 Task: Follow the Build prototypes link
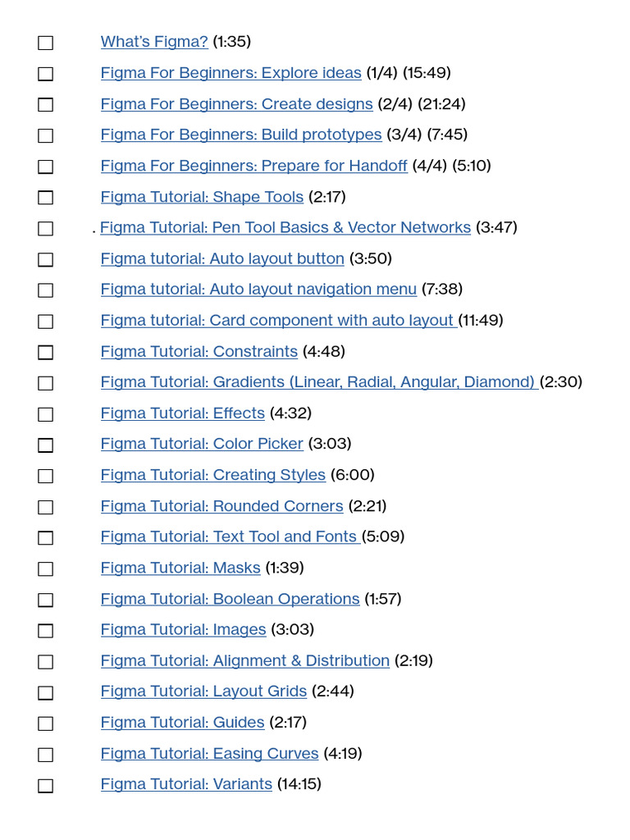point(241,135)
